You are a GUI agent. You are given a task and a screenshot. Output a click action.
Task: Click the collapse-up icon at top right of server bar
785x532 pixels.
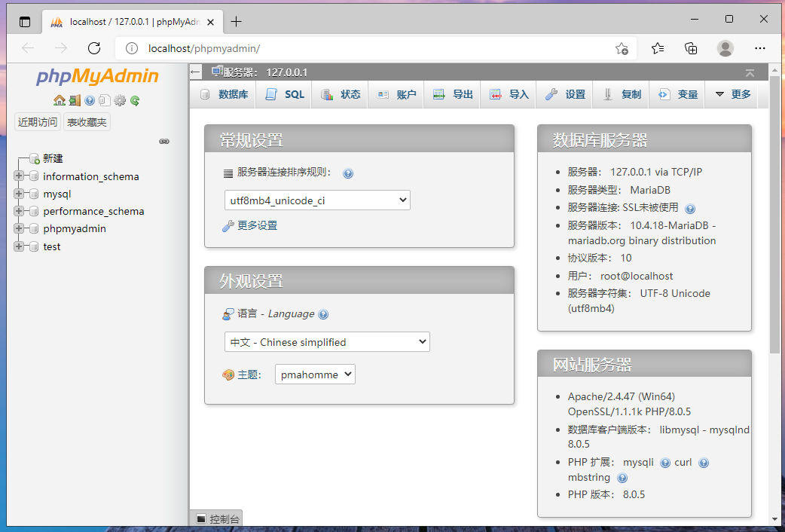750,73
